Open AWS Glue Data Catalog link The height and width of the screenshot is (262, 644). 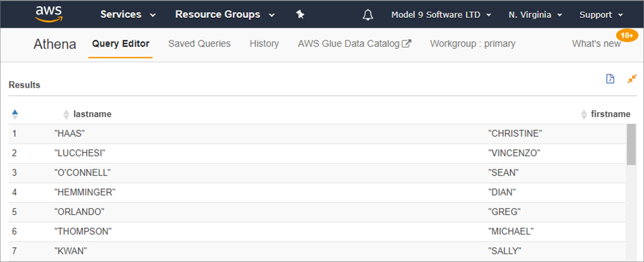pos(354,43)
